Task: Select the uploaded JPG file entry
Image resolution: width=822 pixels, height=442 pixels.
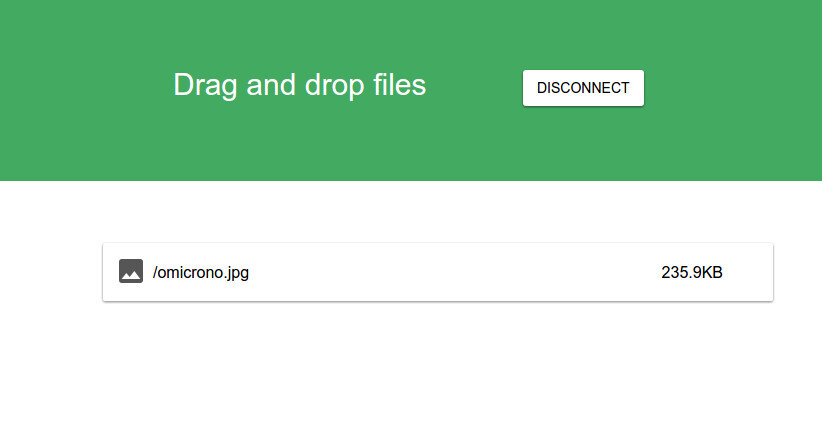Action: [438, 272]
